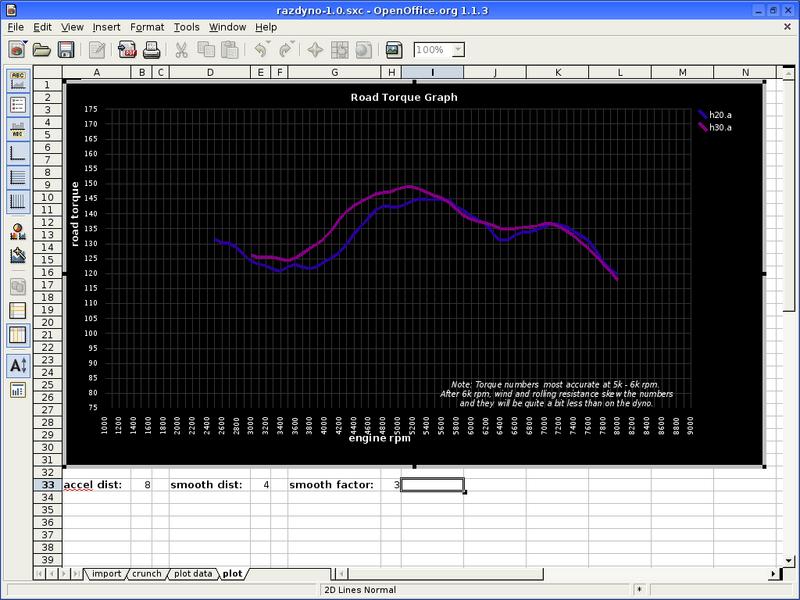Toggle the chart legend on/off

coord(17,104)
